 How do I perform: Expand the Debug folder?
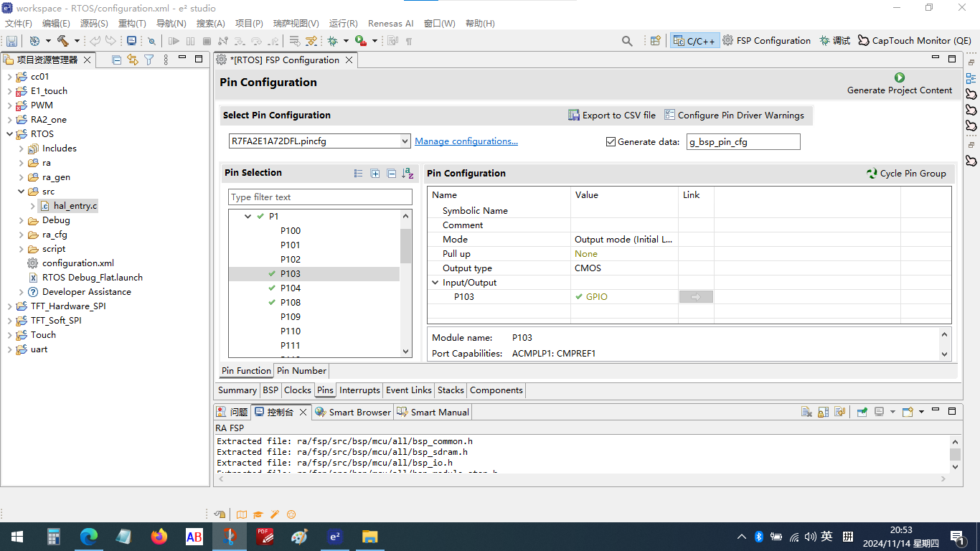coord(21,220)
